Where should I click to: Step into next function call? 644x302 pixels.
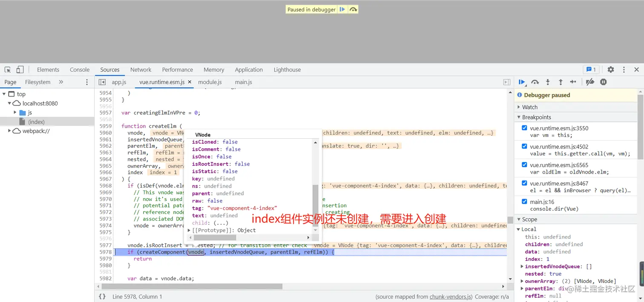point(548,82)
